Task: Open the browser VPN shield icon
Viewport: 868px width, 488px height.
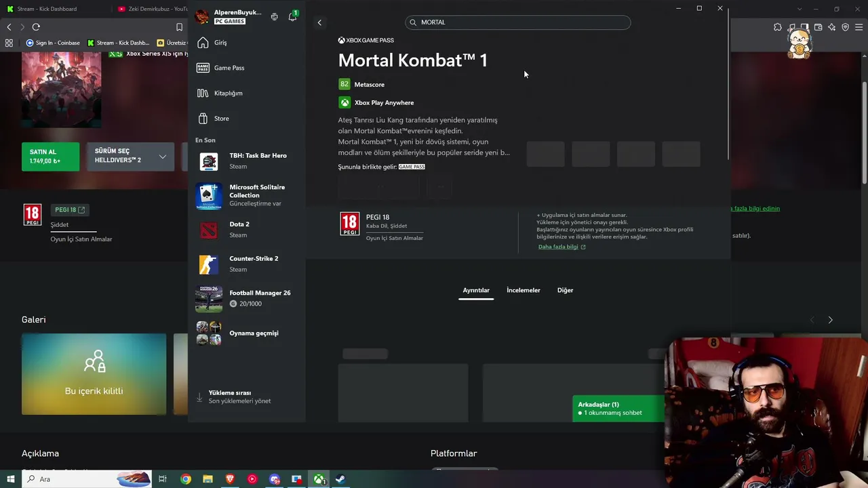Action: [846, 27]
